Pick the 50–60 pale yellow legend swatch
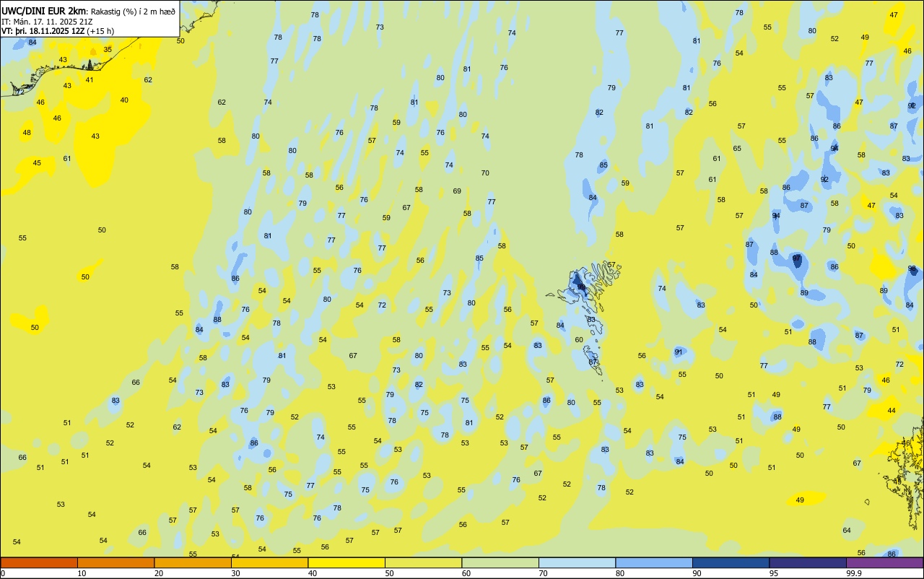The image size is (924, 579). [x=423, y=562]
